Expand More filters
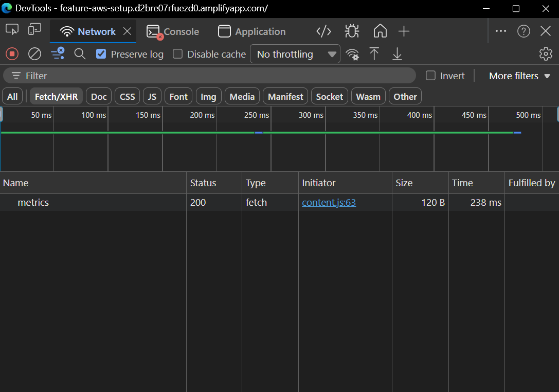 (x=519, y=75)
